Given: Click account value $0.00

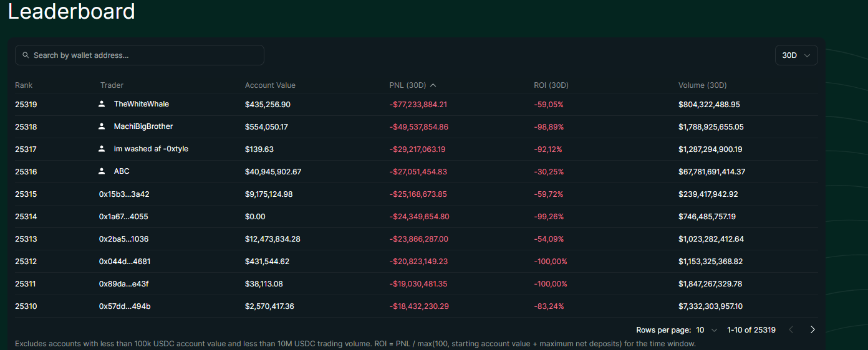Looking at the screenshot, I should click(255, 217).
